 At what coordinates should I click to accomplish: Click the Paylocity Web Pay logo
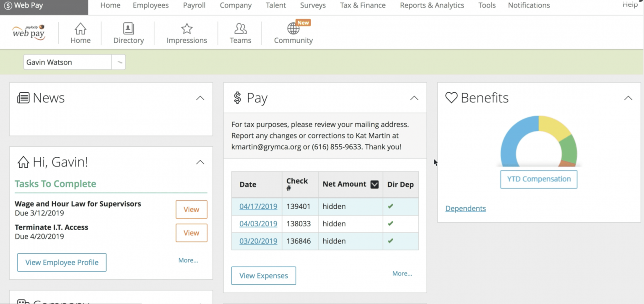(x=29, y=33)
